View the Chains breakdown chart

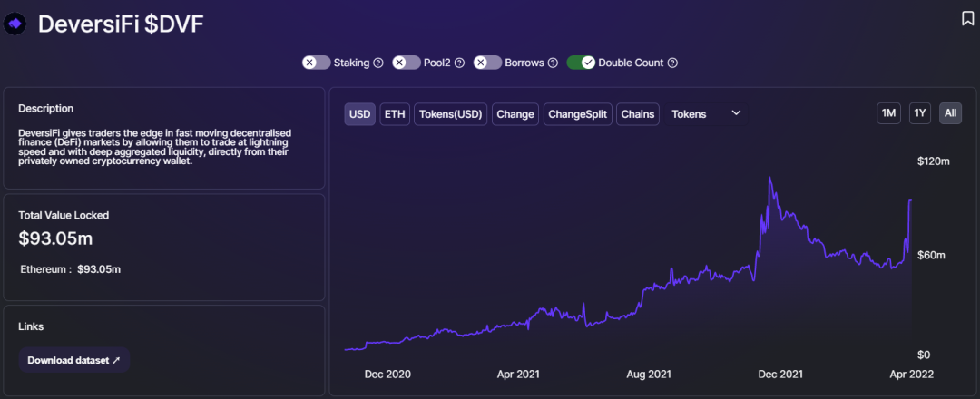tap(638, 113)
